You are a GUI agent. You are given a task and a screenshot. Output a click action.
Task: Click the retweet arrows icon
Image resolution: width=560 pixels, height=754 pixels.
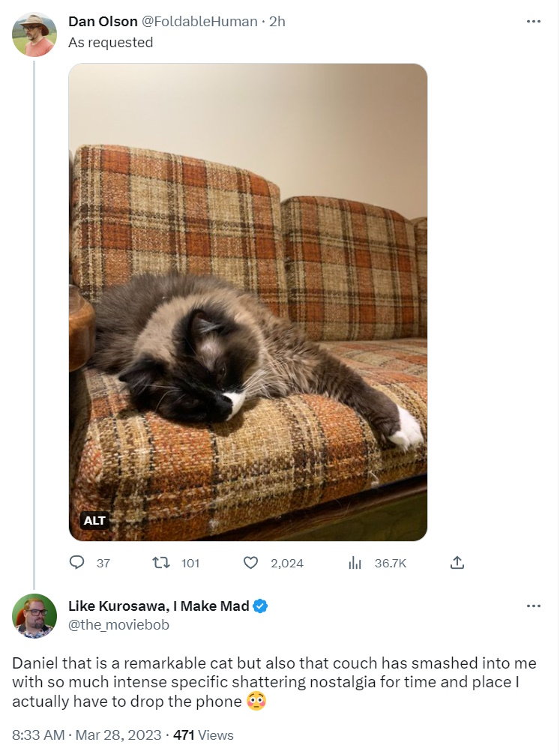[160, 562]
